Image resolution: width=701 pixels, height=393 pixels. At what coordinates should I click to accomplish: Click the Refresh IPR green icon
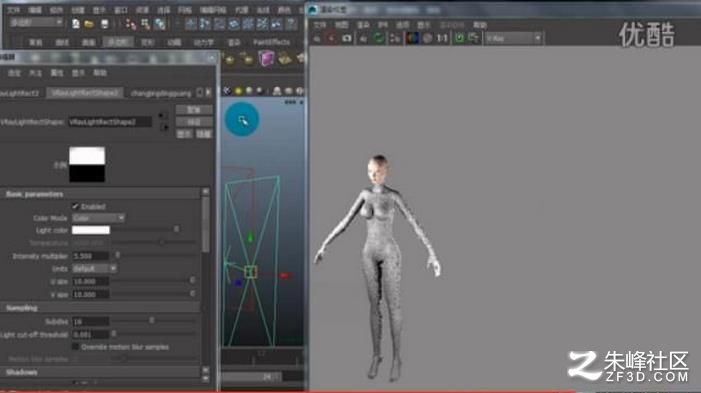coord(379,38)
